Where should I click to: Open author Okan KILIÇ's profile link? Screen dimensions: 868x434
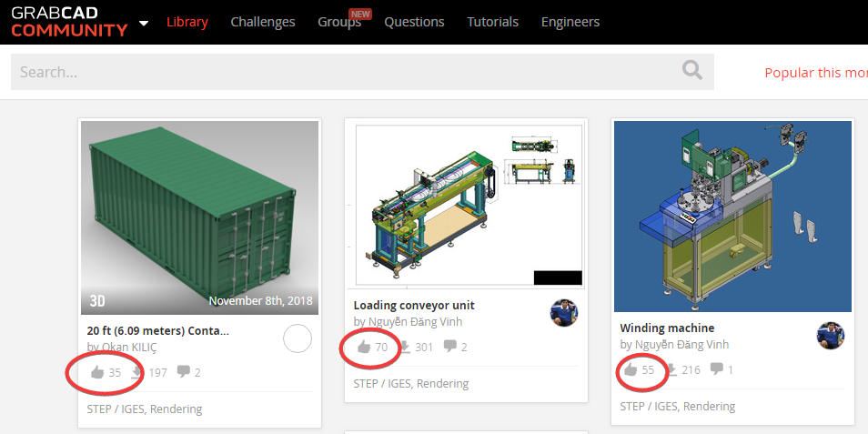point(130,347)
